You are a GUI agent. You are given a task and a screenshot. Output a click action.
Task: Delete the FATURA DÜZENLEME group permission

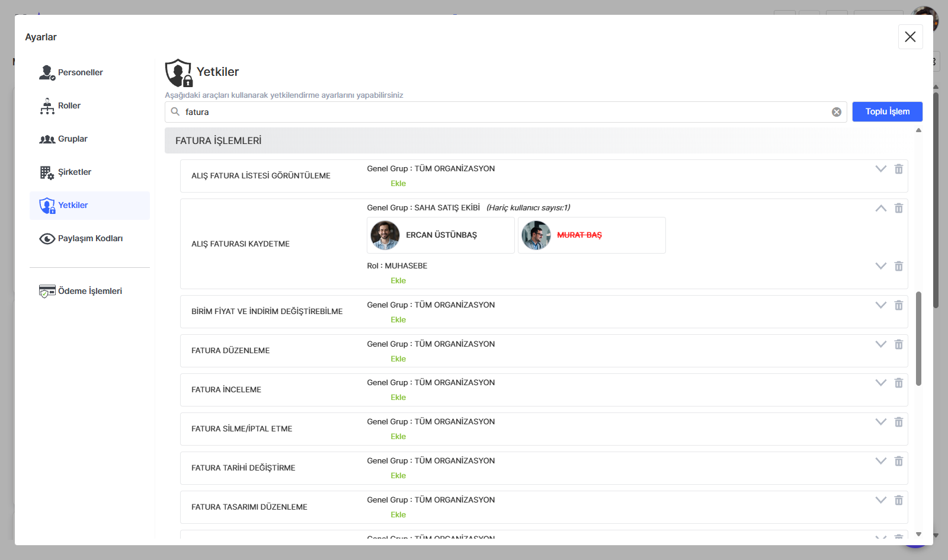coord(898,344)
